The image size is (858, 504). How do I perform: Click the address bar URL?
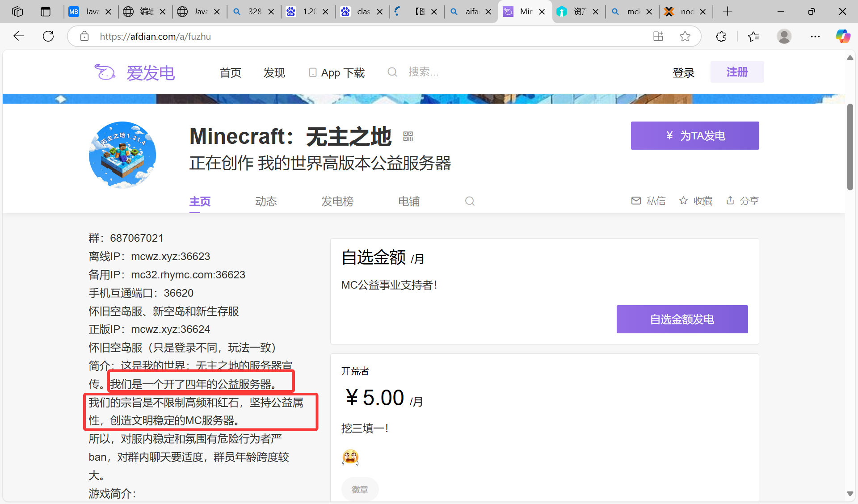point(156,36)
